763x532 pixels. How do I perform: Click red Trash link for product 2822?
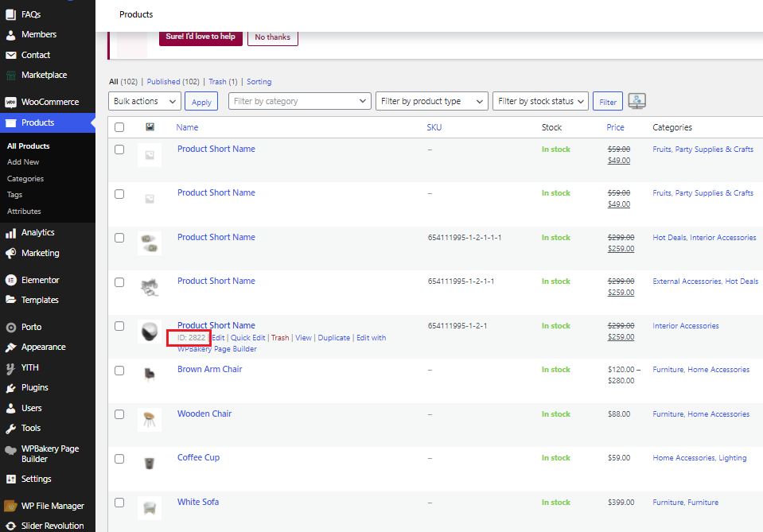(280, 337)
